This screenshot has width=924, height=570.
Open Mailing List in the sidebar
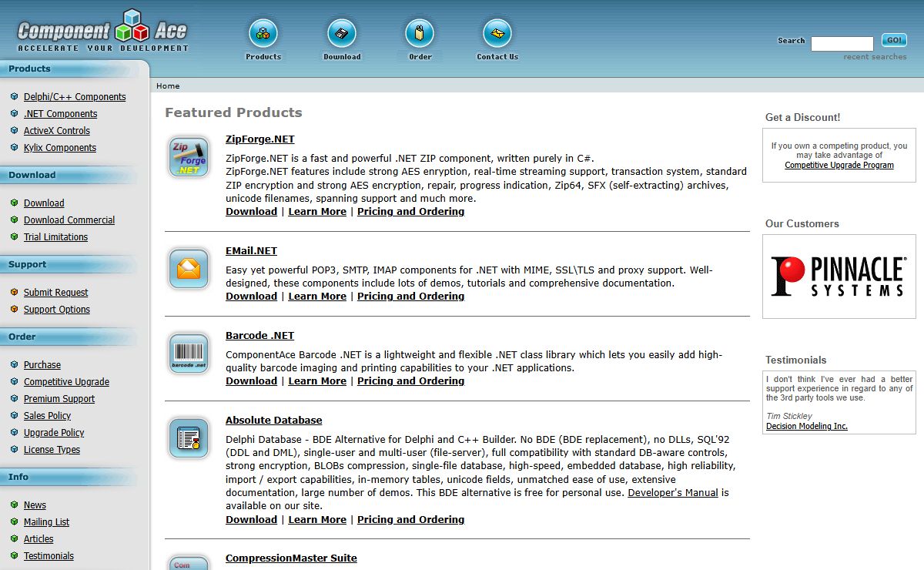tap(46, 522)
